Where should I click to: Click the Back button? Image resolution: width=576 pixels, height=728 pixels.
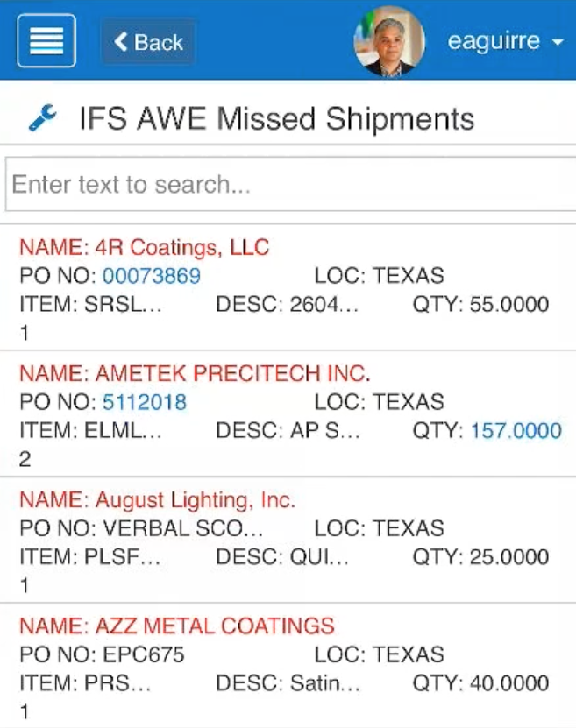[148, 42]
